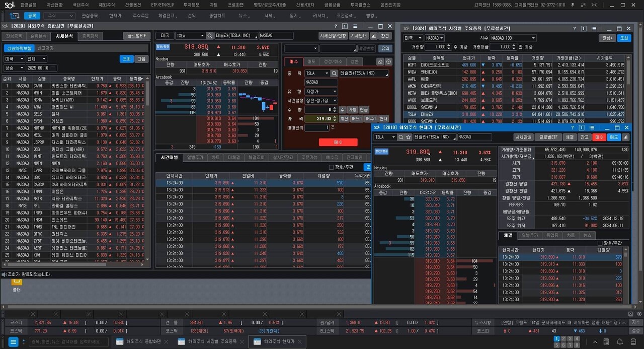
Task: Switch to the 매도 order tab
Action: [311, 61]
